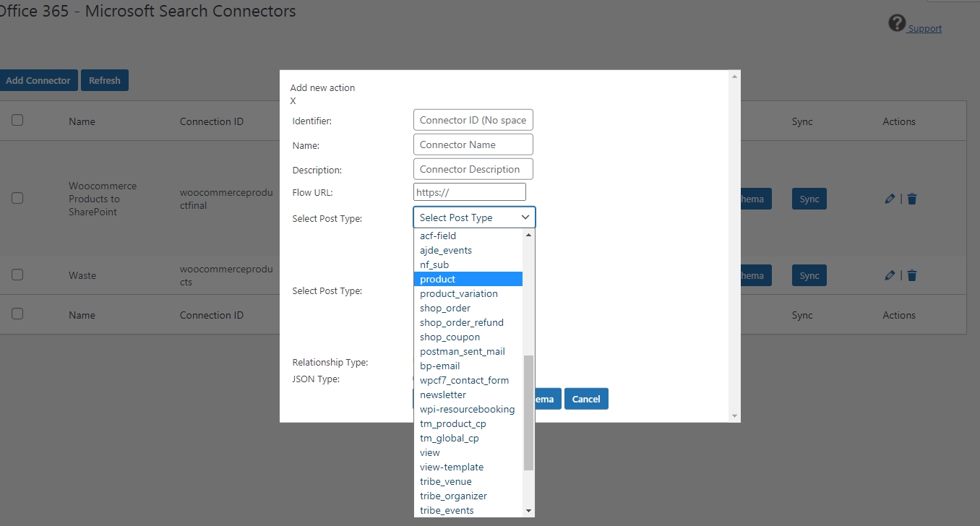Image resolution: width=980 pixels, height=526 pixels.
Task: Select ajde_events post type option
Action: pos(468,250)
